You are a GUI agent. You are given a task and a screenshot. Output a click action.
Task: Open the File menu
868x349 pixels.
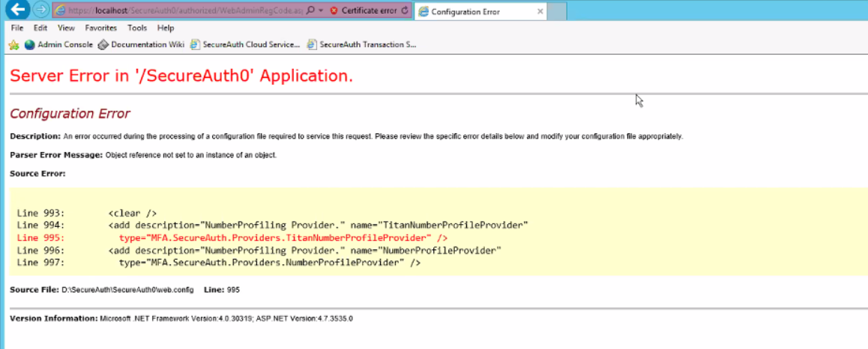pos(17,28)
